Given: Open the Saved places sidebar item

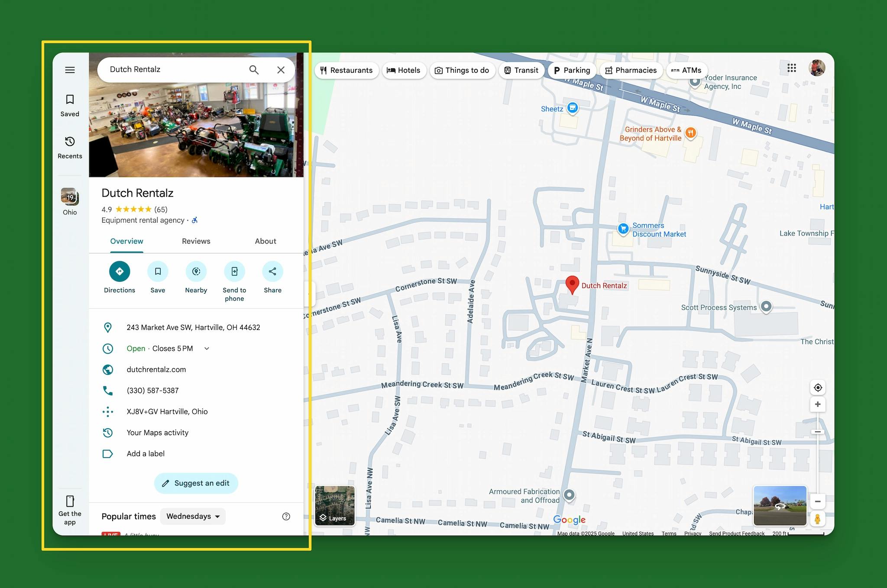Looking at the screenshot, I should 70,106.
